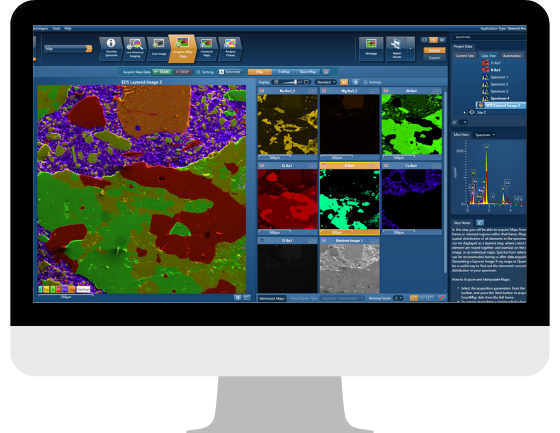This screenshot has width=560, height=433.
Task: Open the Scan Image step
Action: pos(159,48)
